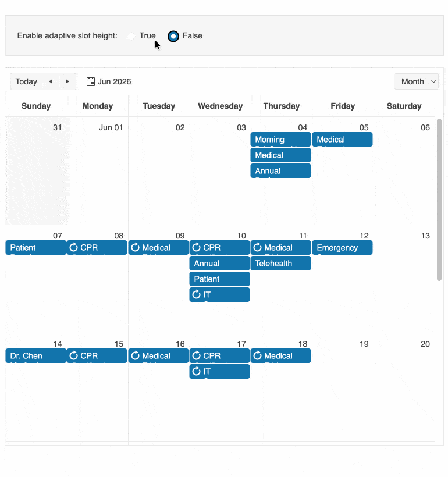Open the Emergency event on June 12
Viewport: 448px width, 477px height.
pos(342,247)
